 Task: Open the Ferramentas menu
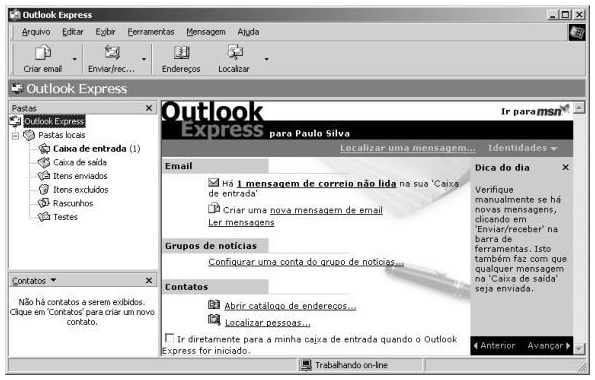(x=151, y=32)
